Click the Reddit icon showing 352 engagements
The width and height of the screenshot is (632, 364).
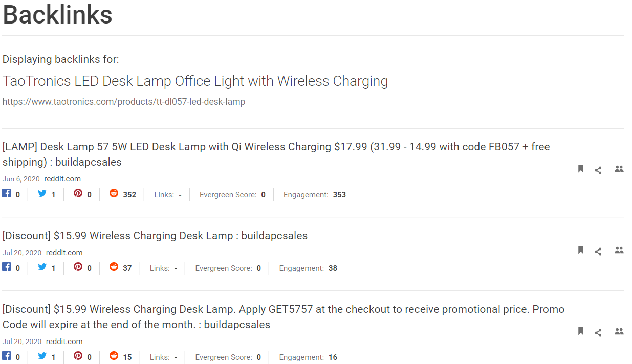114,193
